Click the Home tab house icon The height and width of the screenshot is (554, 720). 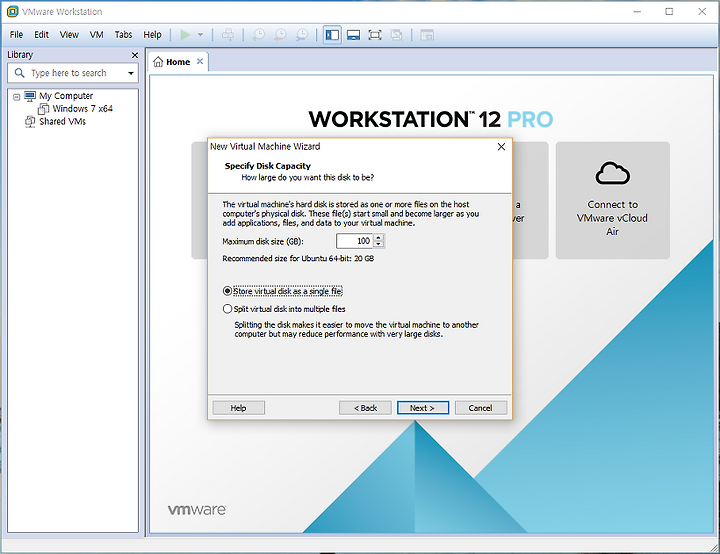coord(158,62)
